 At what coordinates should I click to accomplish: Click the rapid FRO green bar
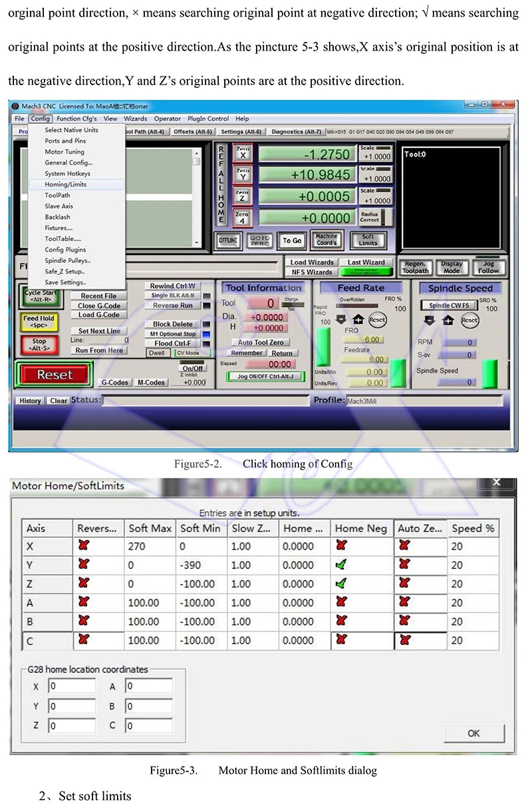click(x=323, y=348)
